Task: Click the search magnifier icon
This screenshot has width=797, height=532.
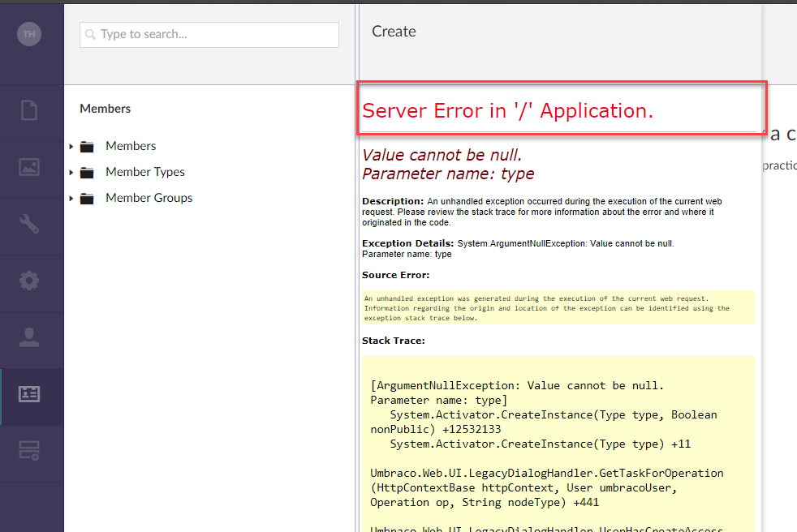Action: [90, 34]
